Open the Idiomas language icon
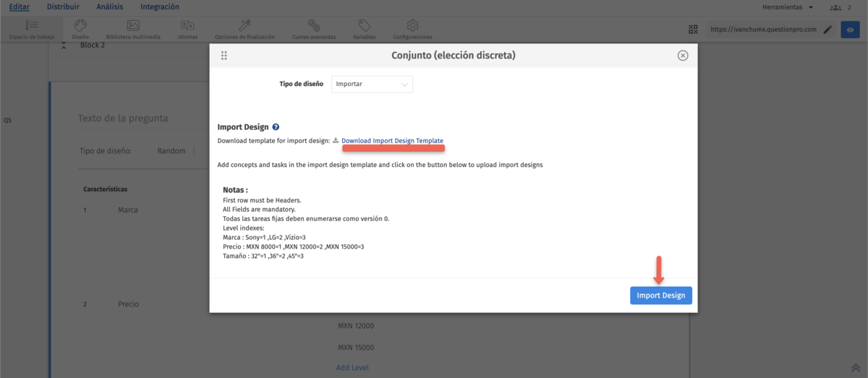Image resolution: width=868 pixels, height=378 pixels. tap(187, 29)
